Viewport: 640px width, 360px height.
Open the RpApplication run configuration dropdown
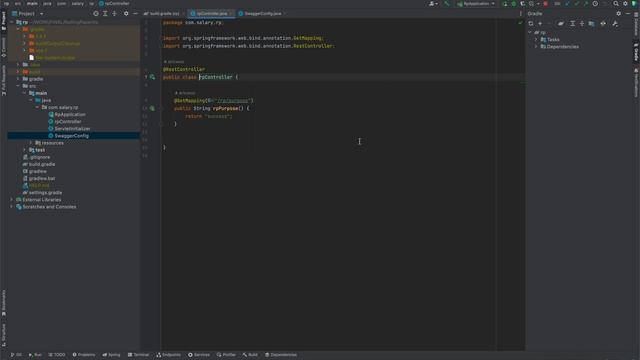[476, 4]
